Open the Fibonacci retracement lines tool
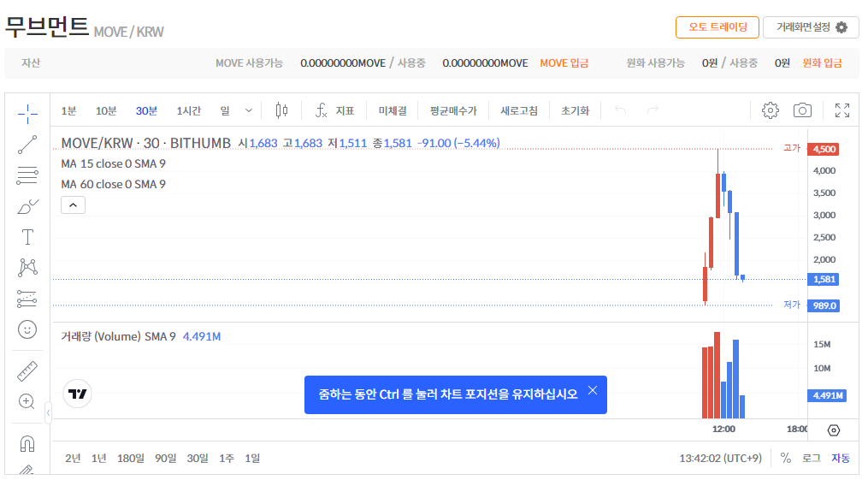This screenshot has height=480, width=868. (x=27, y=175)
